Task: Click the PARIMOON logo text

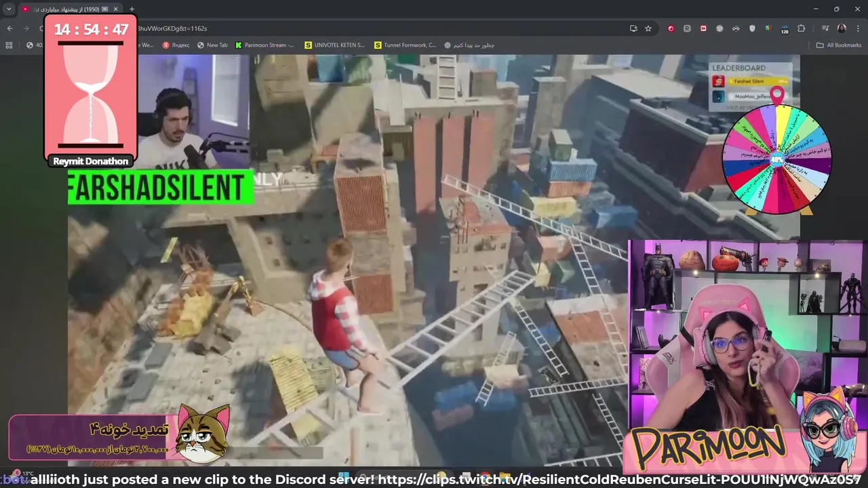Action: (x=709, y=447)
